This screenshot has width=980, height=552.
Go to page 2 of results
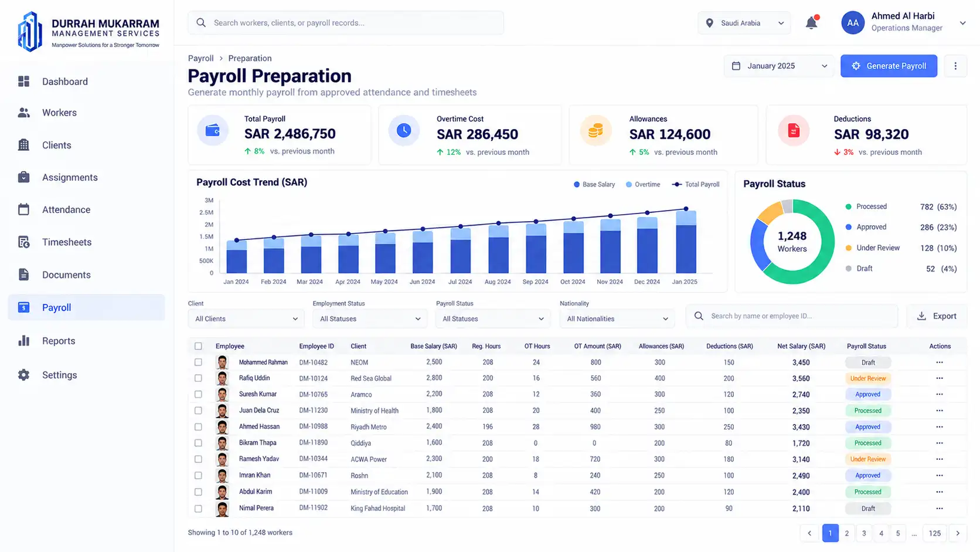846,533
